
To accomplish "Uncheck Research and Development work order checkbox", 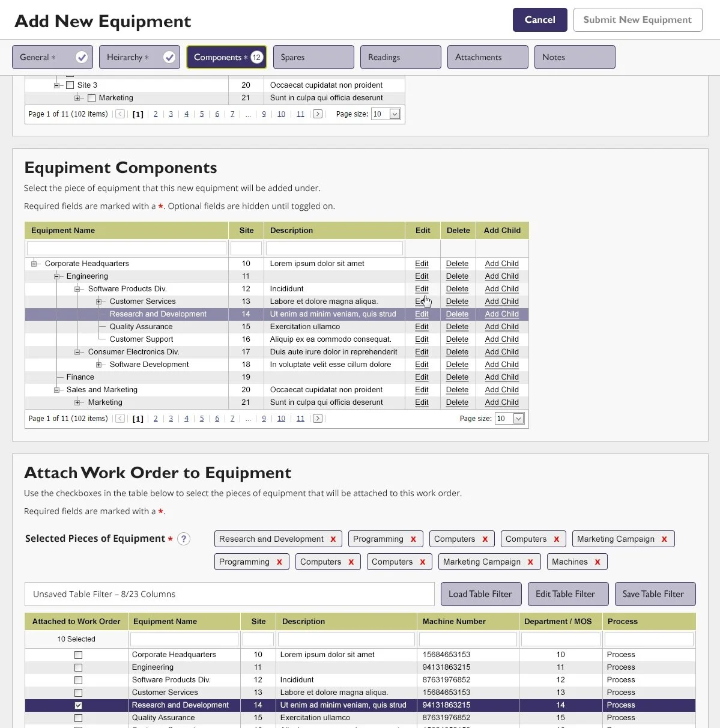I will pyautogui.click(x=78, y=706).
